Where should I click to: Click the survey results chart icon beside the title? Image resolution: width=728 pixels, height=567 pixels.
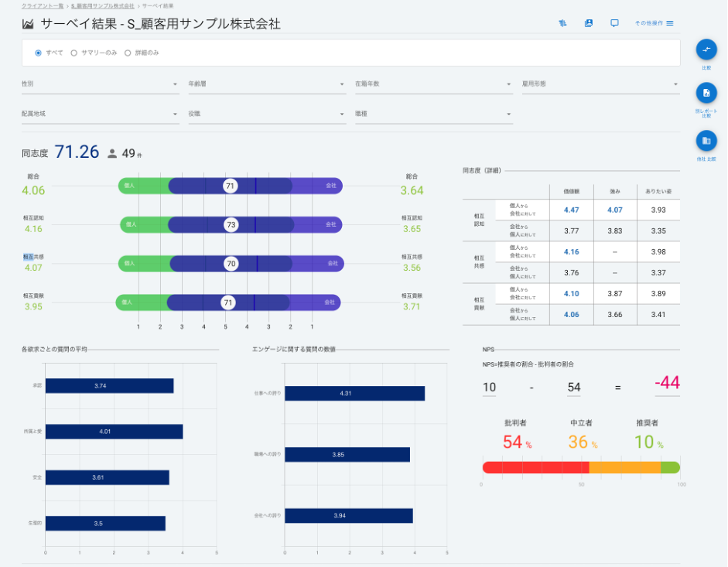pyautogui.click(x=26, y=23)
